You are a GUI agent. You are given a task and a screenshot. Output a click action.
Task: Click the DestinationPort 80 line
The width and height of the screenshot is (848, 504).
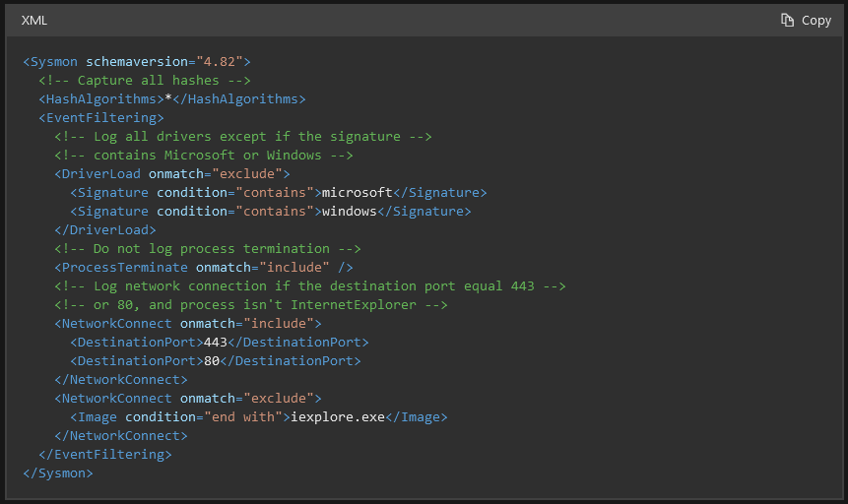[x=216, y=360]
